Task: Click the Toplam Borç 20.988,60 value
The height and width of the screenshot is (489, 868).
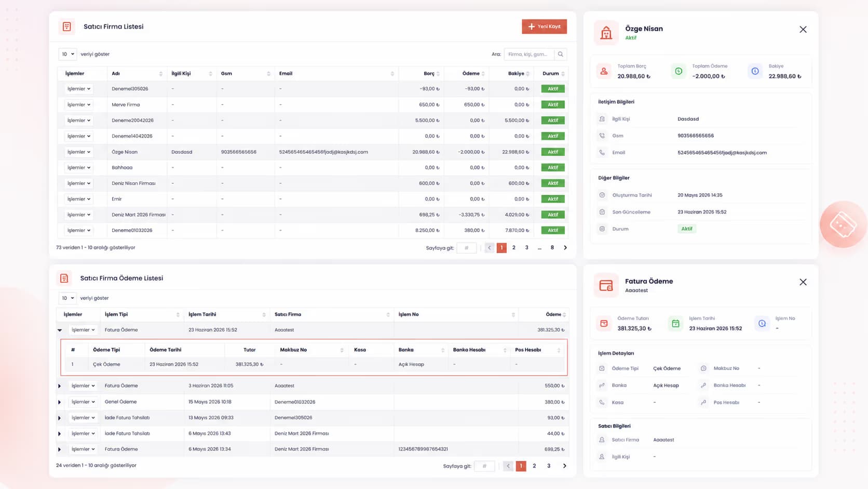Action: pos(633,76)
